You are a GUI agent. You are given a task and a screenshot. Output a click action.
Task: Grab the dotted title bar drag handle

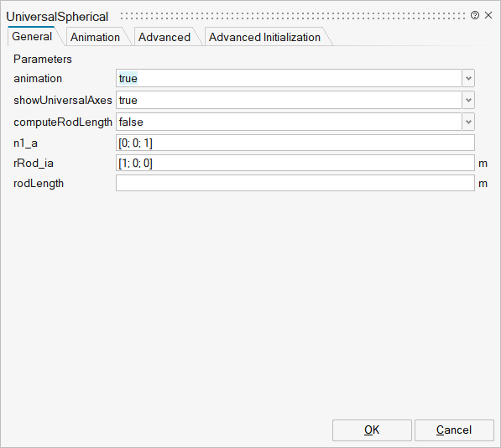point(293,16)
